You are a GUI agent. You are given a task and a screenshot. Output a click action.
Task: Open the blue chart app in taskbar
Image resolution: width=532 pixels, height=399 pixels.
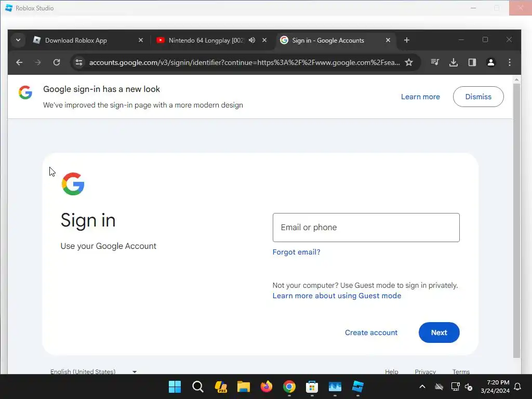click(x=335, y=387)
